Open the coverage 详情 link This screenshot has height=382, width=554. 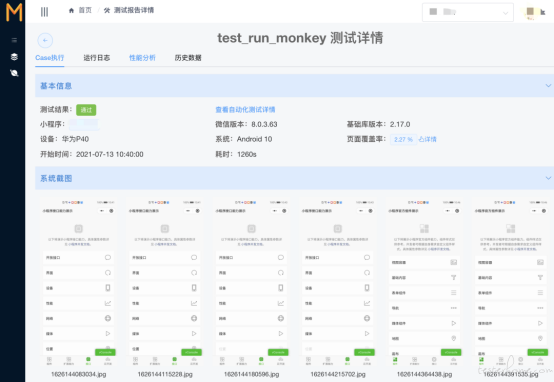point(428,139)
